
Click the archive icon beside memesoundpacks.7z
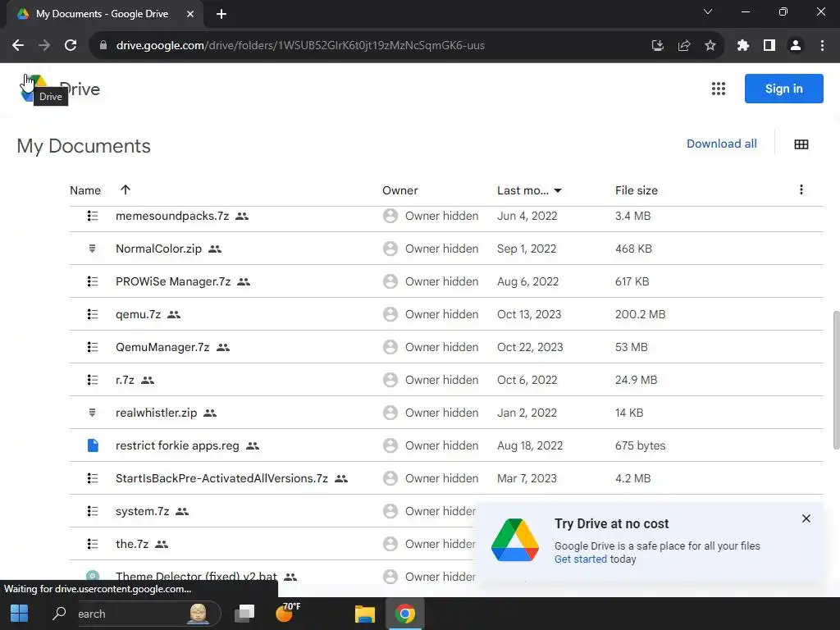[93, 216]
